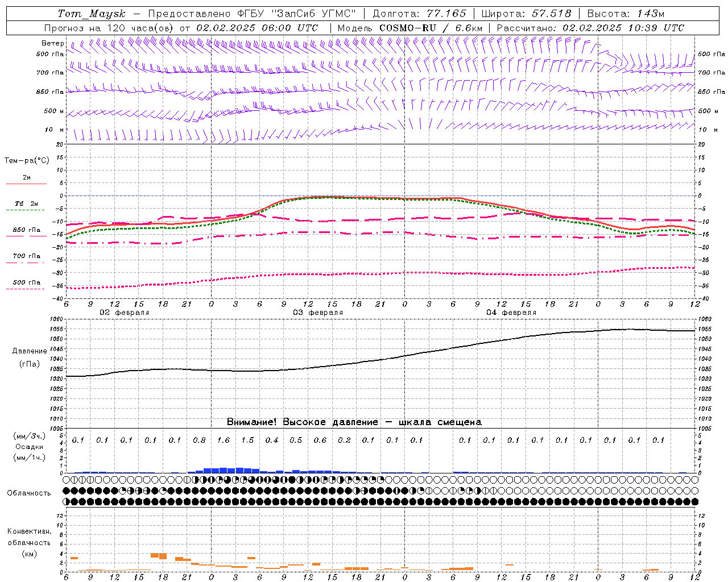
Task: Click the latitude value 57.518
Action: (552, 14)
